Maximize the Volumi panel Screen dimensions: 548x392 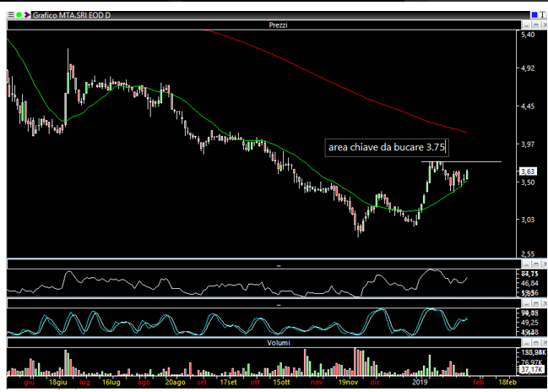point(536,343)
